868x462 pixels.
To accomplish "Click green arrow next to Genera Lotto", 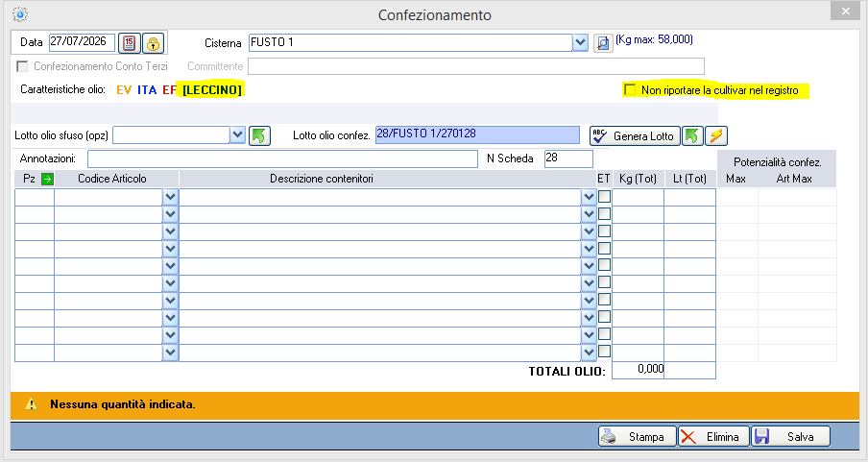I will pyautogui.click(x=692, y=135).
